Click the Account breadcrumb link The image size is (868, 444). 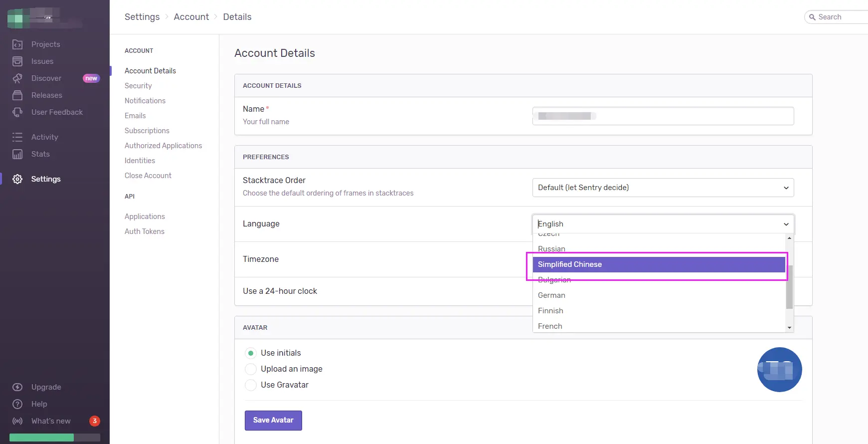[x=191, y=17]
